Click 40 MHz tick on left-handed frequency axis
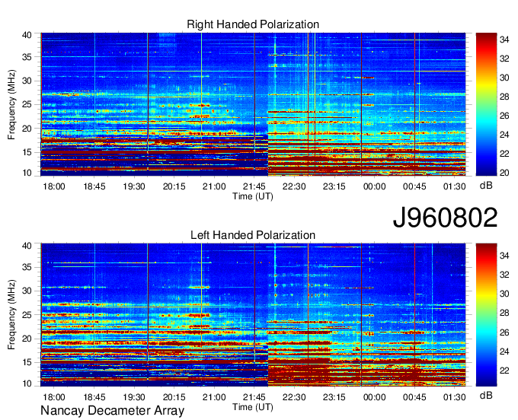Image resolution: width=518 pixels, height=420 pixels. click(27, 246)
